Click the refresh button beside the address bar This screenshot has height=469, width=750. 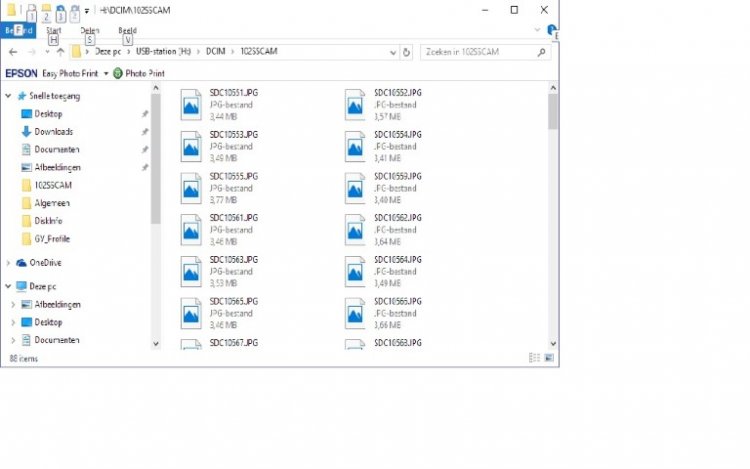point(406,52)
